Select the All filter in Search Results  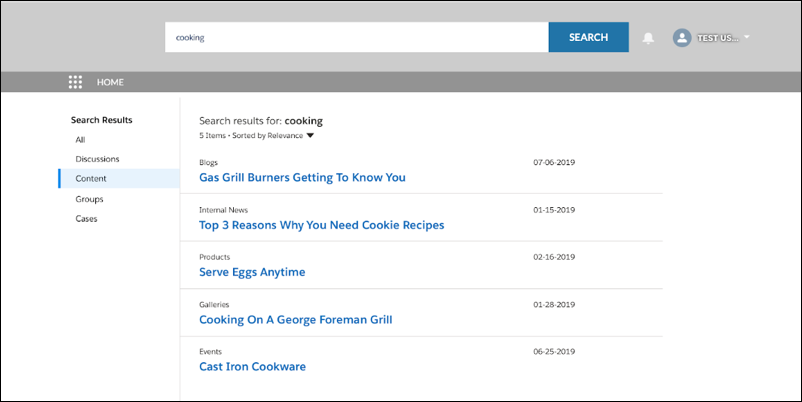pos(80,140)
